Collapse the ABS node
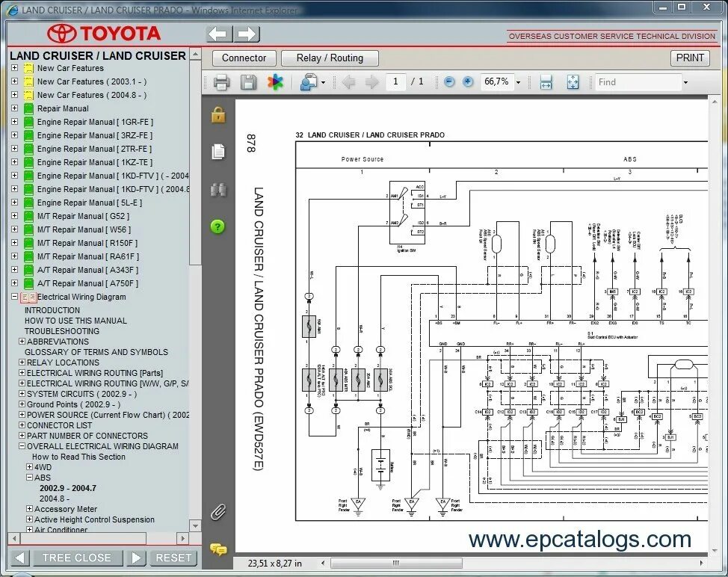 tap(30, 478)
